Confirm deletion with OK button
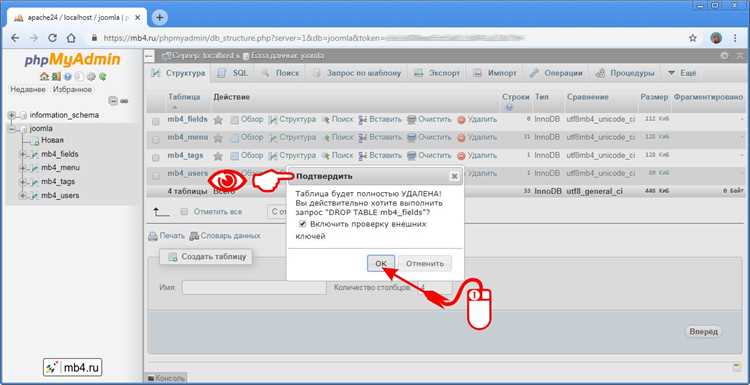The width and height of the screenshot is (750, 385). [381, 264]
